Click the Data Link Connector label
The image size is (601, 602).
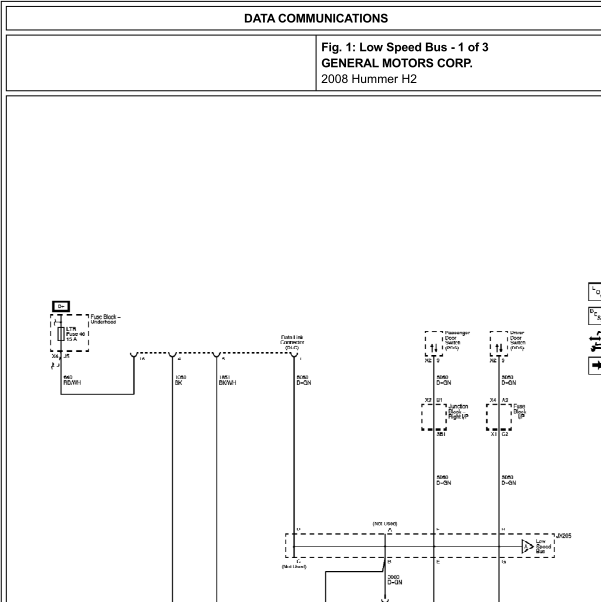292,342
